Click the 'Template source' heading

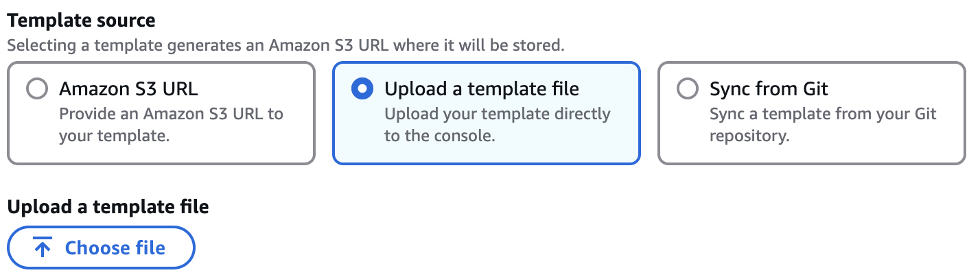click(x=81, y=21)
